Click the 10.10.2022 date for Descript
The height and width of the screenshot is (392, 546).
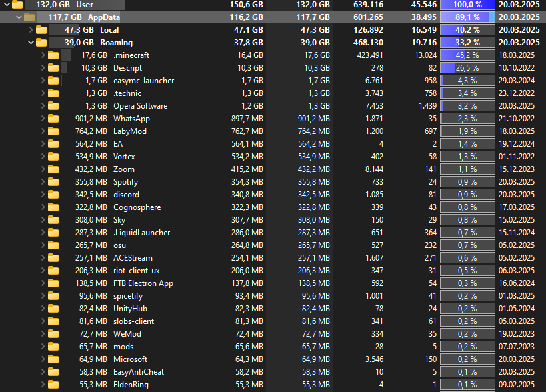[517, 68]
